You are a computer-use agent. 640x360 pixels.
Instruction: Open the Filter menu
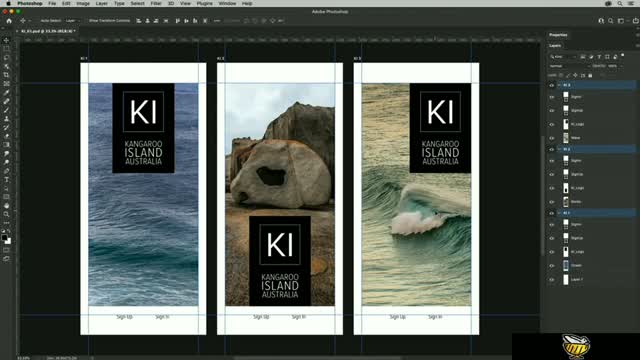pos(156,3)
